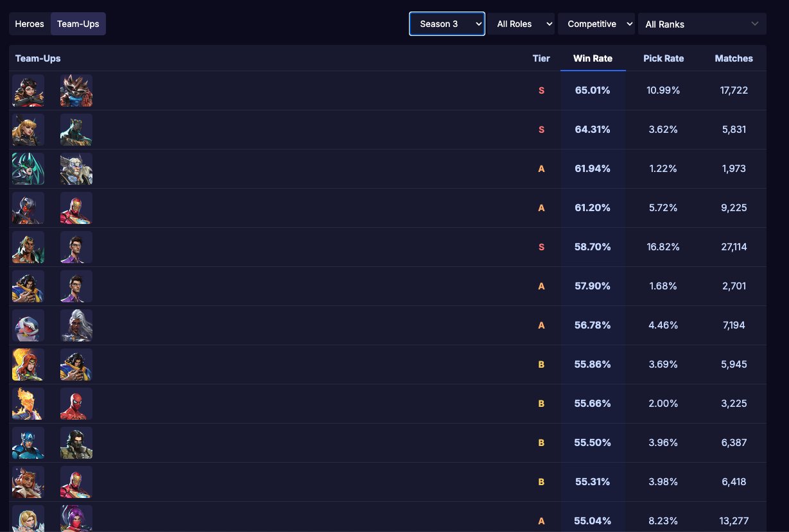The image size is (789, 532).
Task: Click the 27,114 matches cell
Action: coord(734,247)
